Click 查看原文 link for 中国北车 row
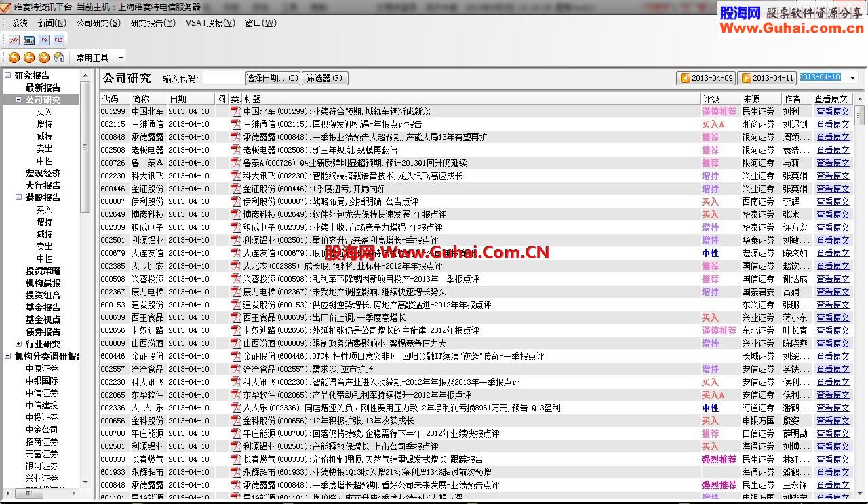Viewport: 868px width, 504px height. (832, 111)
